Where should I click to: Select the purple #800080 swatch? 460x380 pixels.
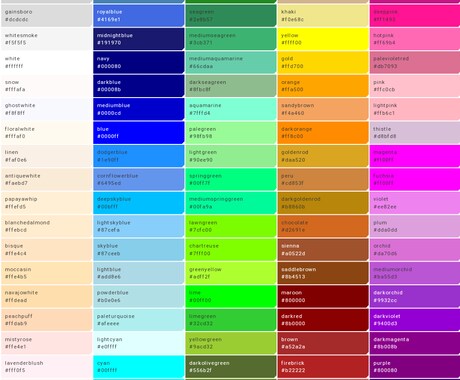tap(415, 367)
